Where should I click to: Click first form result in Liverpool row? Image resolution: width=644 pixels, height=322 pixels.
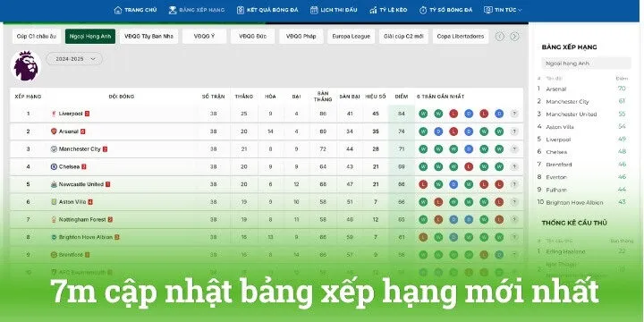point(423,114)
